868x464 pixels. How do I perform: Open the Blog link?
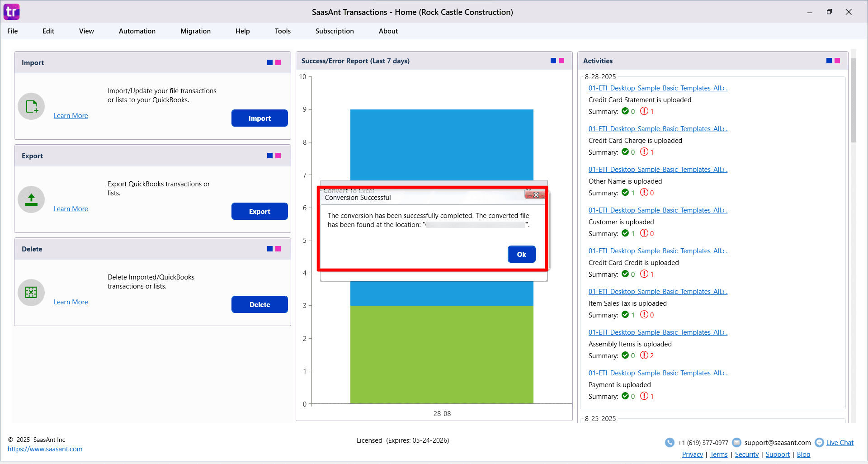[x=803, y=455]
